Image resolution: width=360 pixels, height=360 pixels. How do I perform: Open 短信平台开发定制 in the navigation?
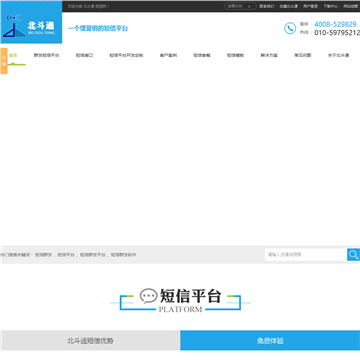126,55
